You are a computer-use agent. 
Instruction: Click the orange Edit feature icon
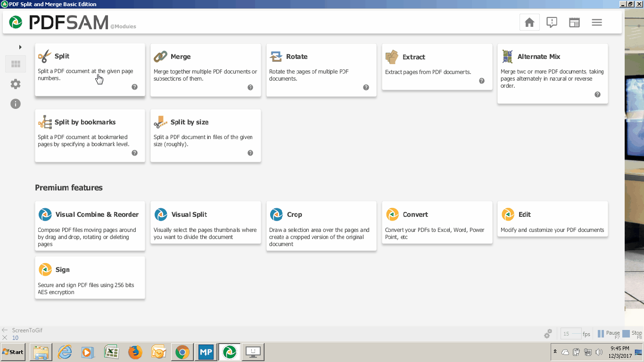click(508, 214)
